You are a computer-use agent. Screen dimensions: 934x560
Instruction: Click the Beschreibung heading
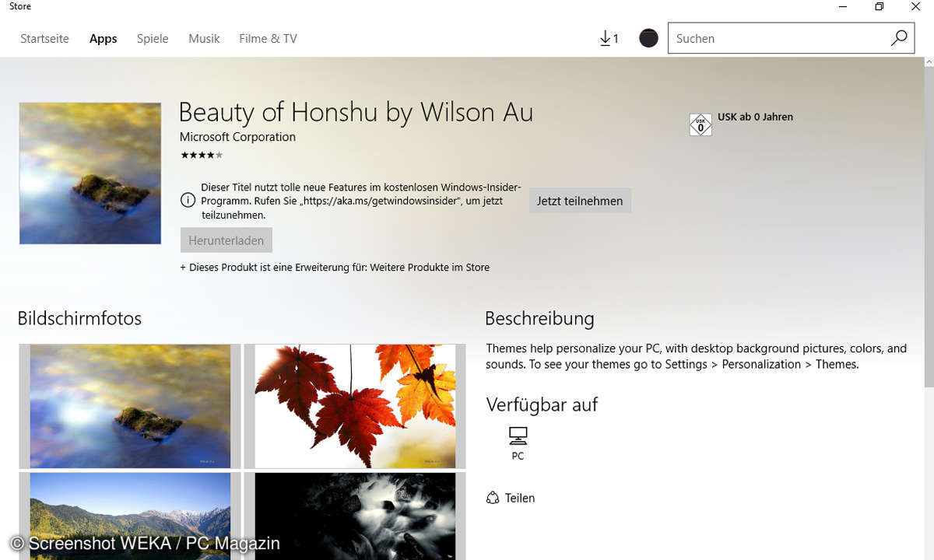(539, 318)
